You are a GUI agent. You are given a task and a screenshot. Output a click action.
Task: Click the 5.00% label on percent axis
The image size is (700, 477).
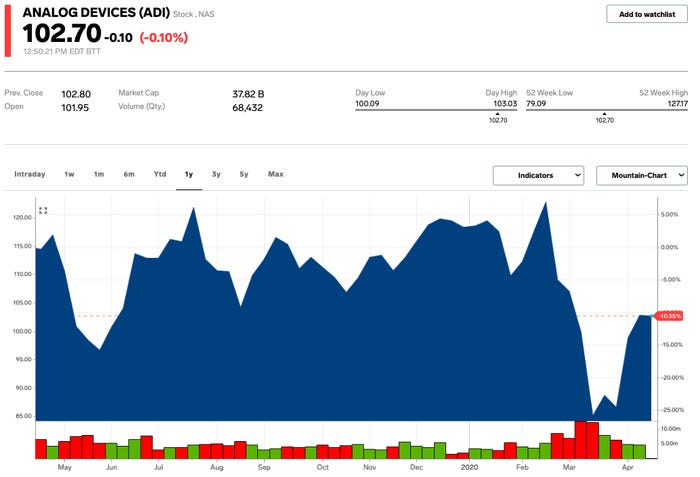[x=669, y=214]
